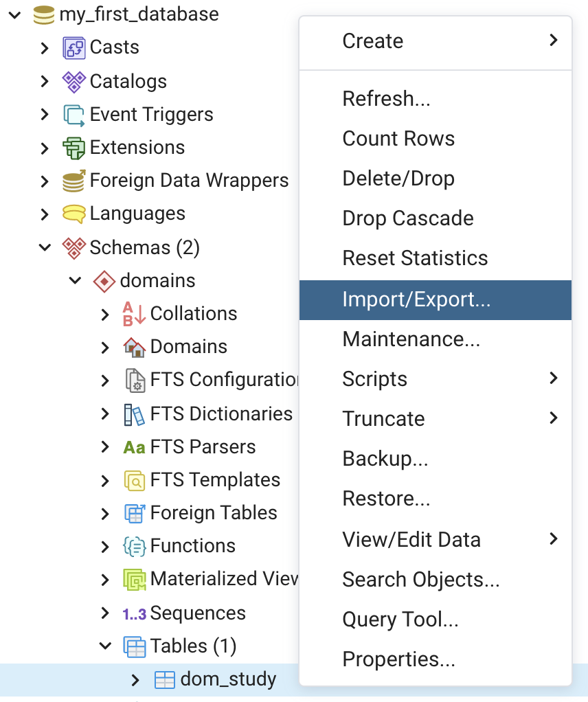Viewport: 588px width, 702px height.
Task: Collapse the my_first_database node
Action: [x=14, y=14]
